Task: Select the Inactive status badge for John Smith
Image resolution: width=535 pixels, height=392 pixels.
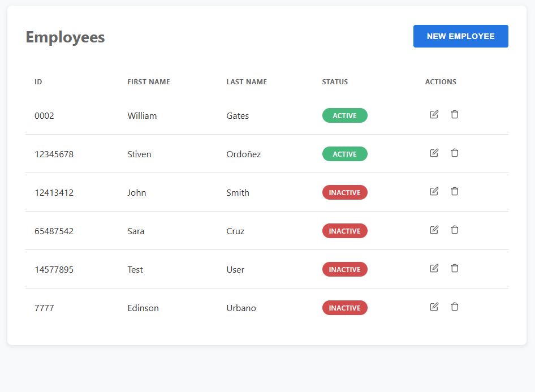Action: pos(344,192)
